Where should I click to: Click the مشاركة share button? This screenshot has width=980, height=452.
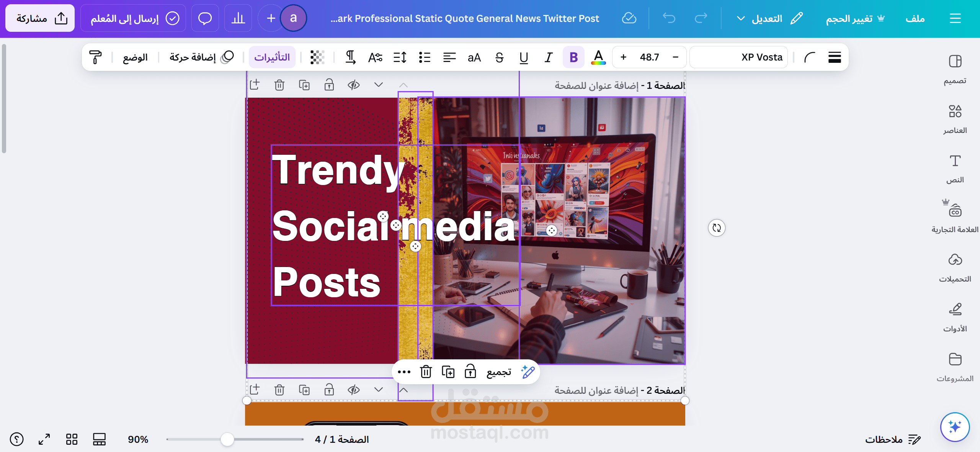(40, 18)
